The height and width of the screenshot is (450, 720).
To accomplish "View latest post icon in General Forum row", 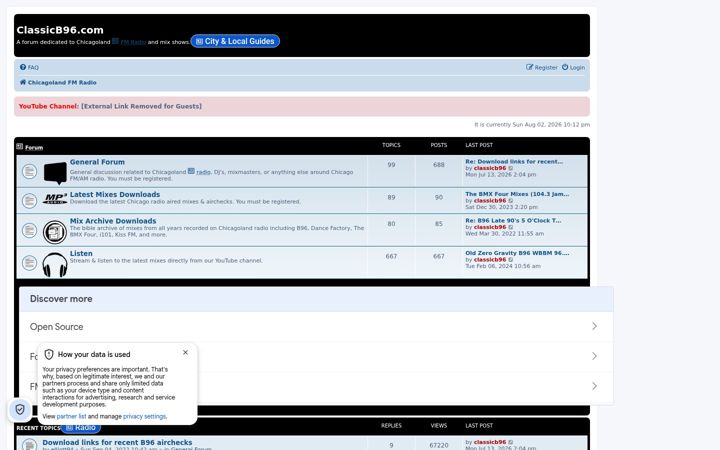I will [511, 169].
